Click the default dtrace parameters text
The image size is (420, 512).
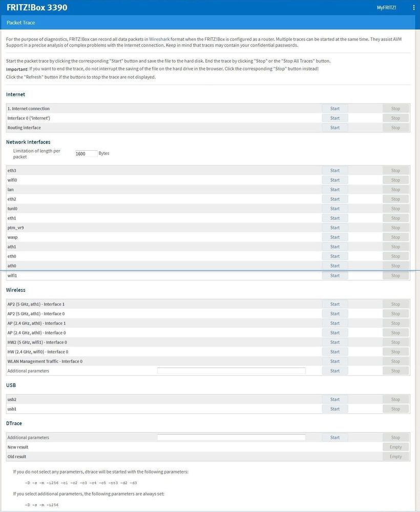pos(81,483)
